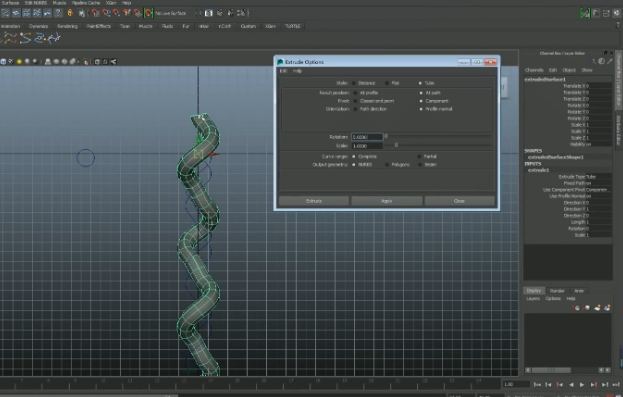The image size is (623, 397).
Task: Click the go to end of playback range button
Action: (616, 384)
